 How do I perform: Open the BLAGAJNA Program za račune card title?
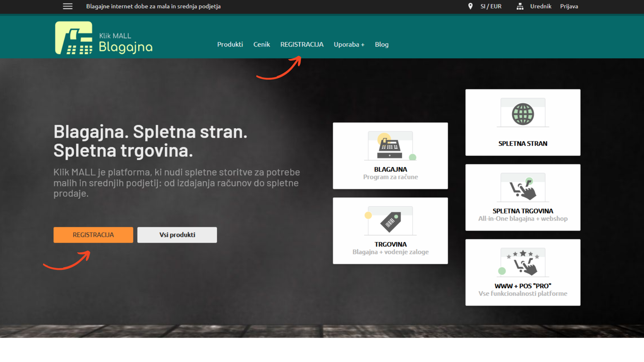click(390, 169)
